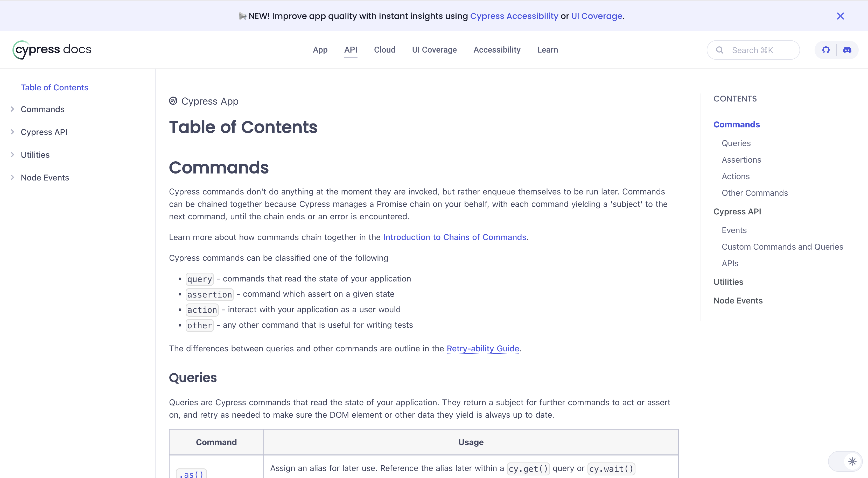Viewport: 868px width, 478px height.
Task: Open the Discord community icon
Action: (847, 50)
